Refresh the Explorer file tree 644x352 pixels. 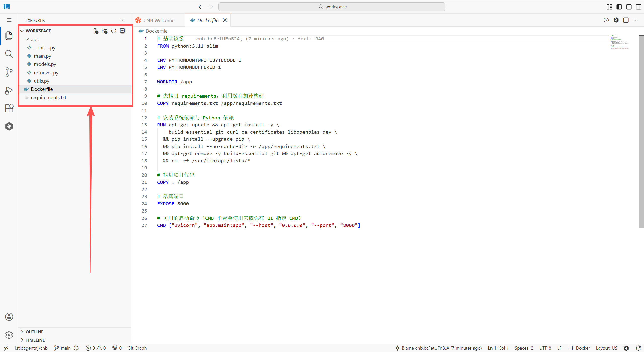pyautogui.click(x=114, y=31)
